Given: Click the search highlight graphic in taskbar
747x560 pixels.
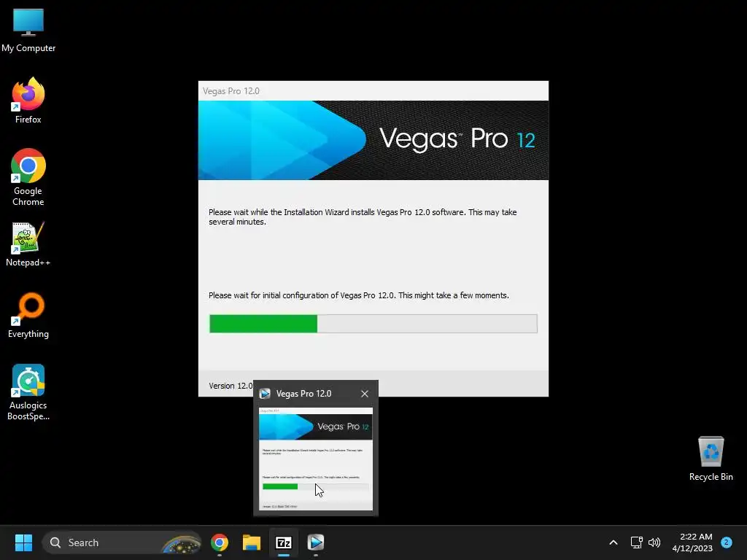Looking at the screenshot, I should click(x=181, y=544).
